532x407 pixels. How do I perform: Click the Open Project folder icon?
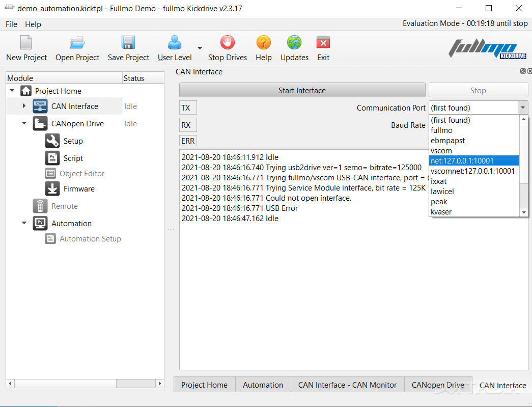(x=77, y=43)
